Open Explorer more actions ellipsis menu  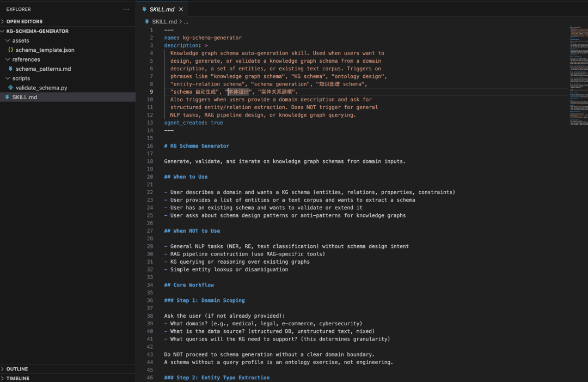coord(126,9)
